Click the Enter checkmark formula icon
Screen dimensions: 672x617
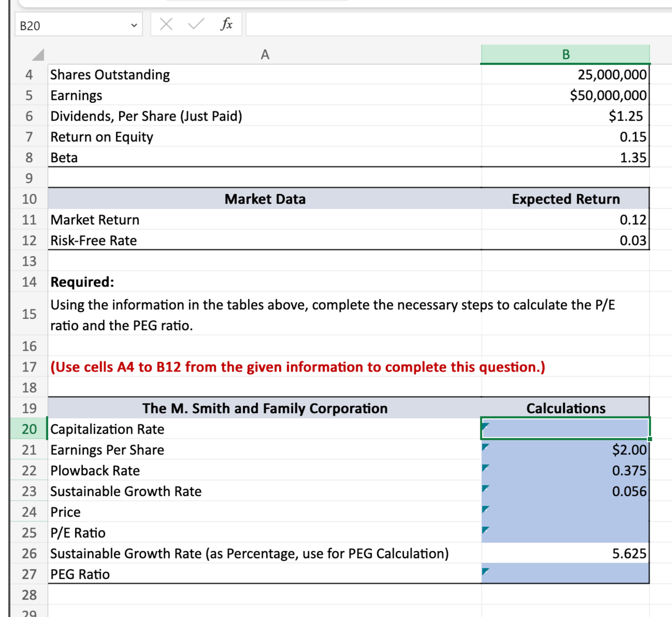196,24
